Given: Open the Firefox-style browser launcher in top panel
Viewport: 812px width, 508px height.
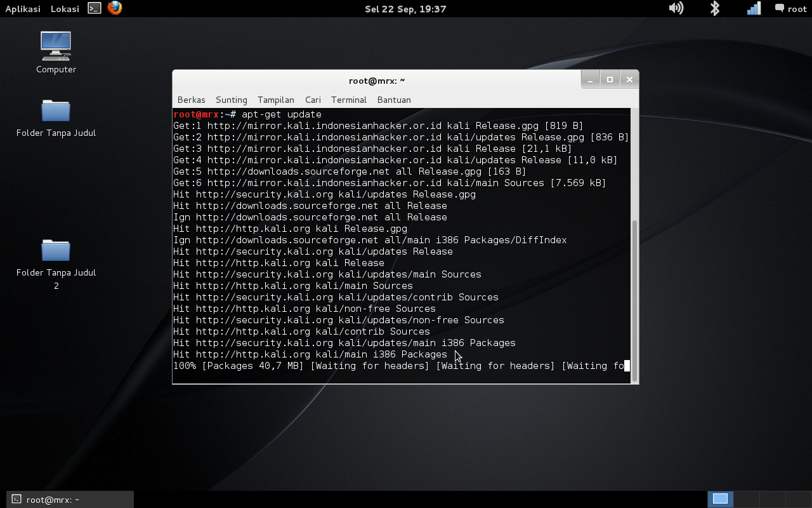Looking at the screenshot, I should tap(115, 8).
